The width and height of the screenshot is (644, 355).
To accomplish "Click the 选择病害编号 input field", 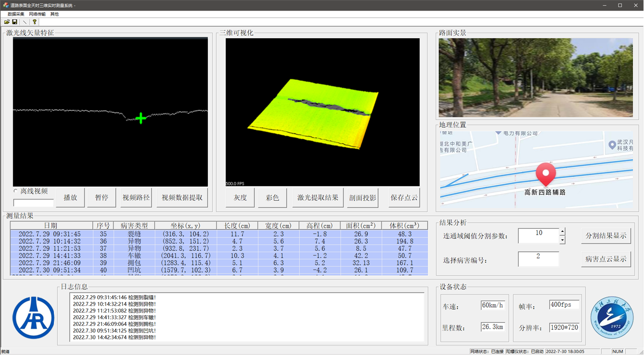I will pyautogui.click(x=538, y=259).
